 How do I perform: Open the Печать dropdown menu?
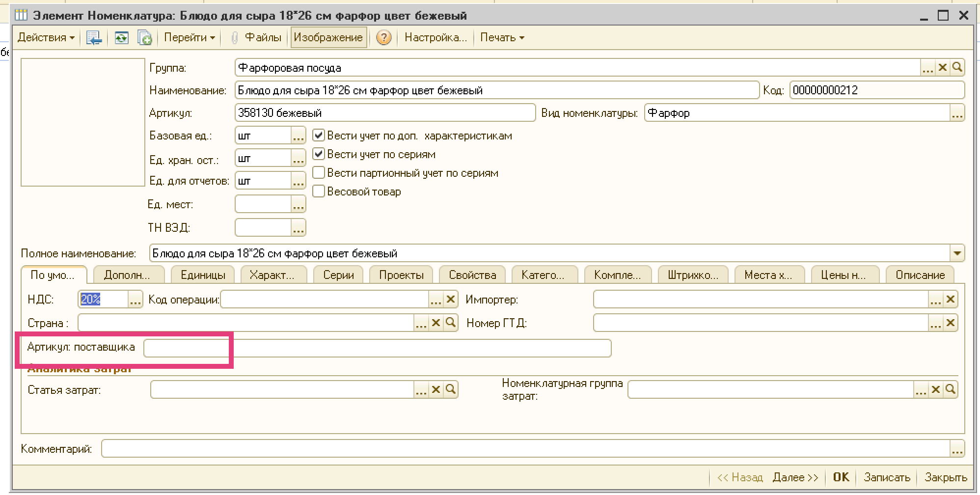click(502, 38)
